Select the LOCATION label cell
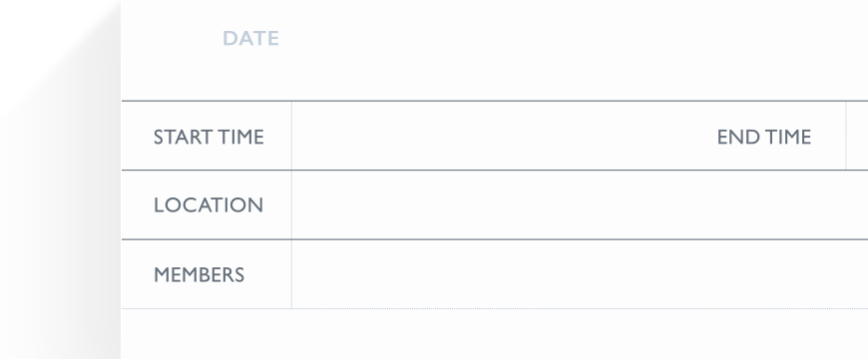This screenshot has width=868, height=359. pos(207,205)
